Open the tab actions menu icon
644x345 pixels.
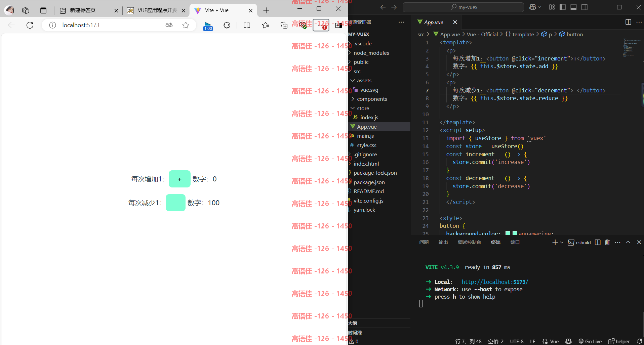[43, 10]
